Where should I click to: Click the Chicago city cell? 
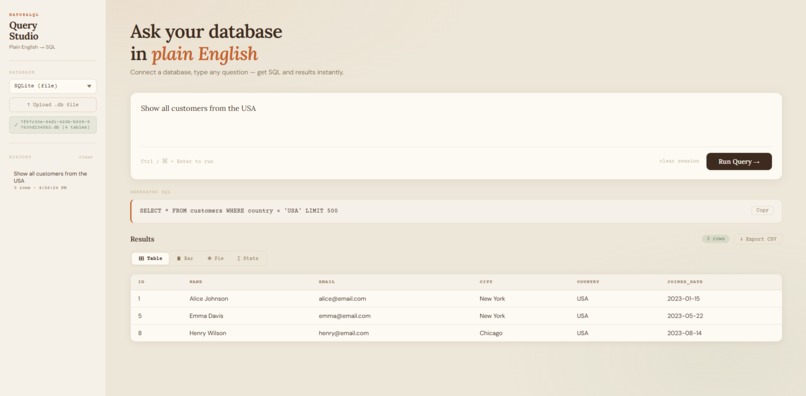(x=491, y=333)
